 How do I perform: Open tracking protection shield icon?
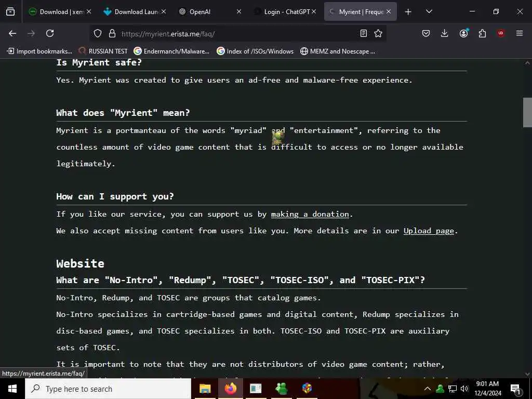98,34
